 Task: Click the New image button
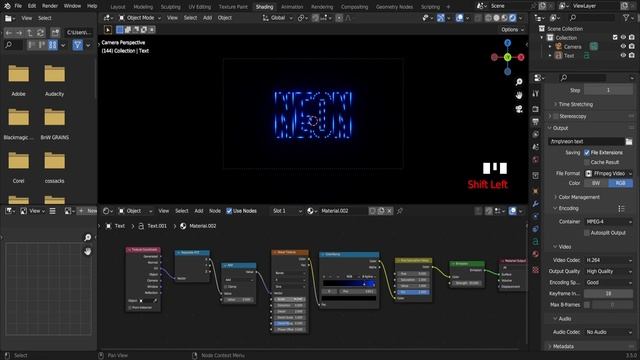[x=87, y=211]
